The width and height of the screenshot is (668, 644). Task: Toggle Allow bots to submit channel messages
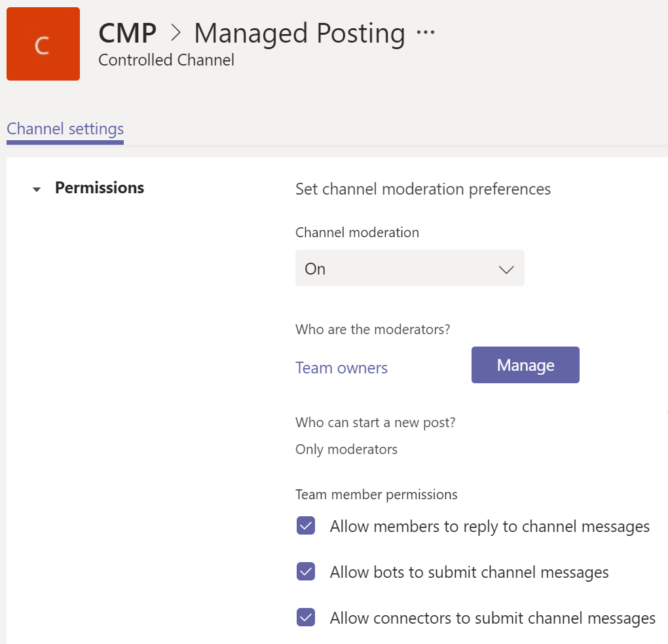coord(306,571)
